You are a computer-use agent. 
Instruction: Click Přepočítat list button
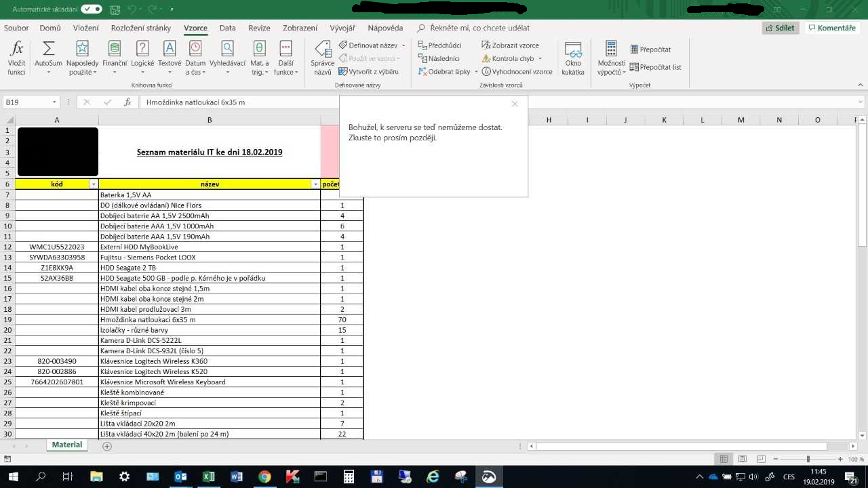pos(655,67)
